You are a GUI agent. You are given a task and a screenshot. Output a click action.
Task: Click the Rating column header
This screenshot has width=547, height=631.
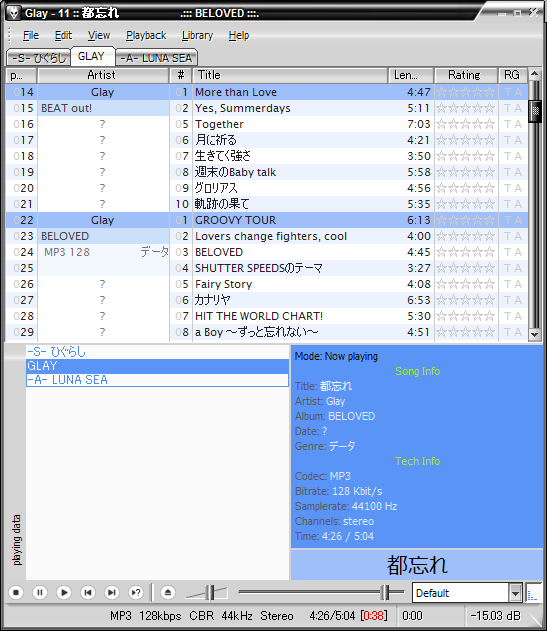pos(466,75)
